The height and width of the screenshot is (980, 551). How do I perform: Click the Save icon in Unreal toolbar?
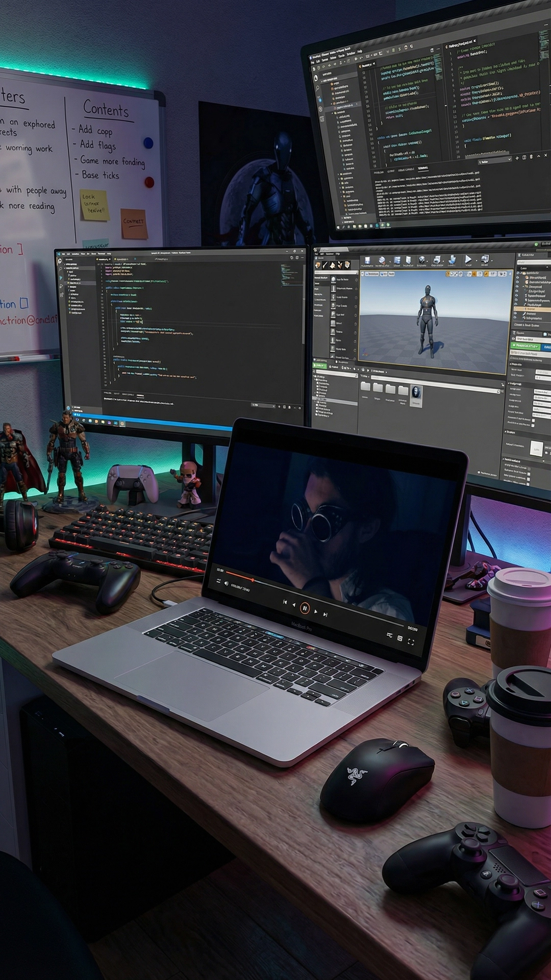pos(367,260)
